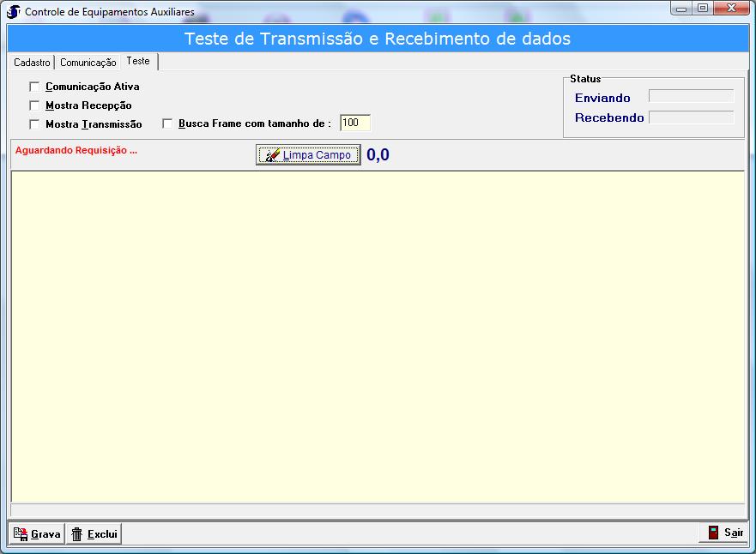
Task: Click the Exclui trash can button
Action: coord(94,533)
